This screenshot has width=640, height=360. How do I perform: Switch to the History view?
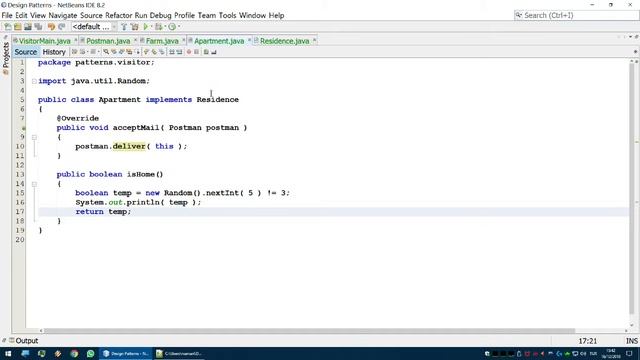(54, 52)
